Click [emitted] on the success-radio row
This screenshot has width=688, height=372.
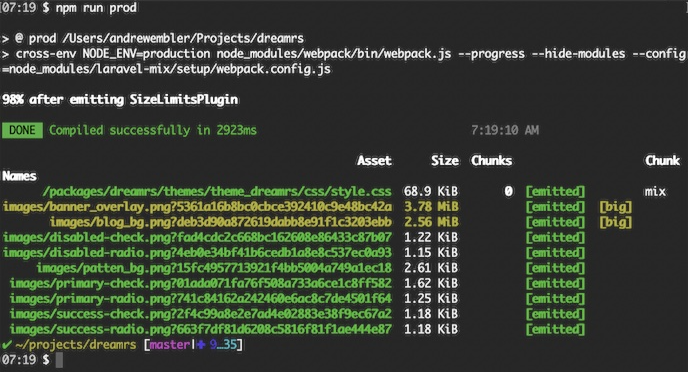[x=555, y=329]
